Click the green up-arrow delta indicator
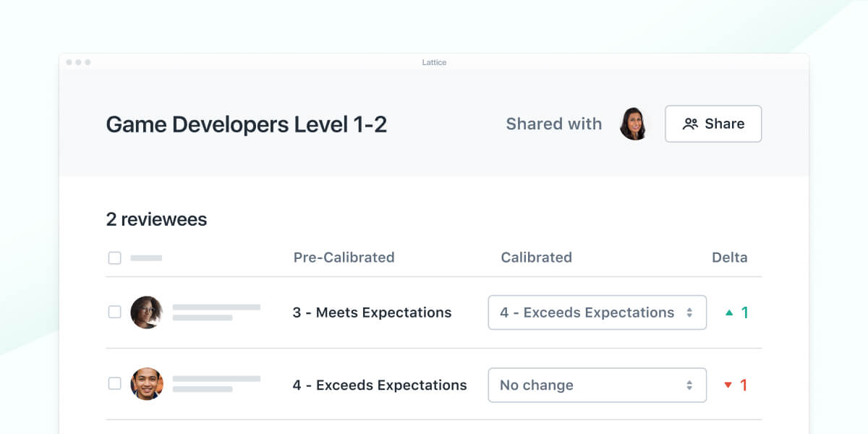Screen dimensions: 868x434 pos(729,312)
